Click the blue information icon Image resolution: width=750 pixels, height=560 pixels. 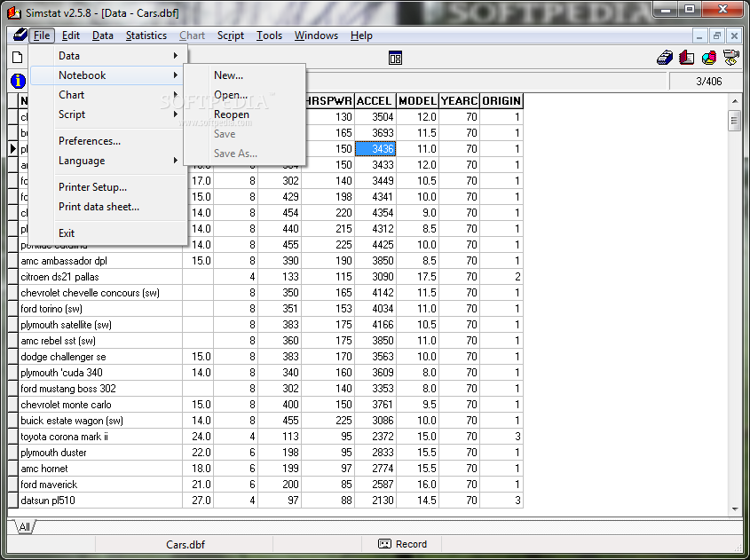(18, 81)
